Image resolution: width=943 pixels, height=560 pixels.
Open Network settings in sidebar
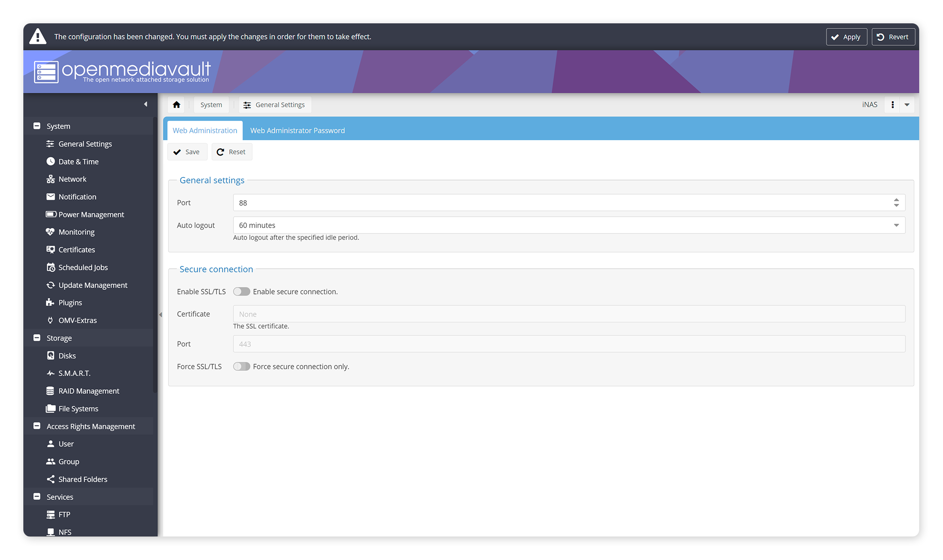72,179
